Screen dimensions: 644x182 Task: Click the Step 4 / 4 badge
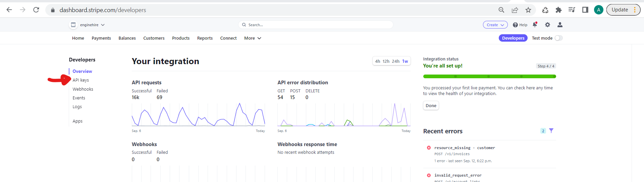click(x=546, y=66)
